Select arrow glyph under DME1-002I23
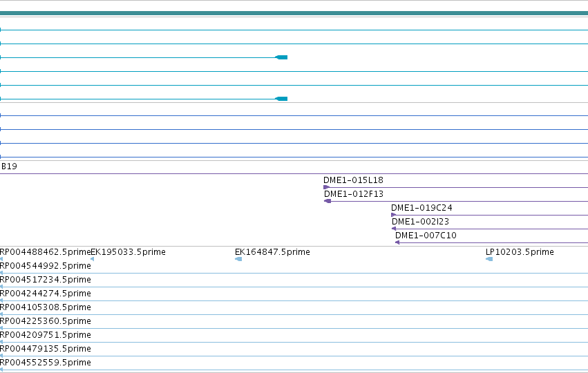588x373 pixels. [394, 229]
